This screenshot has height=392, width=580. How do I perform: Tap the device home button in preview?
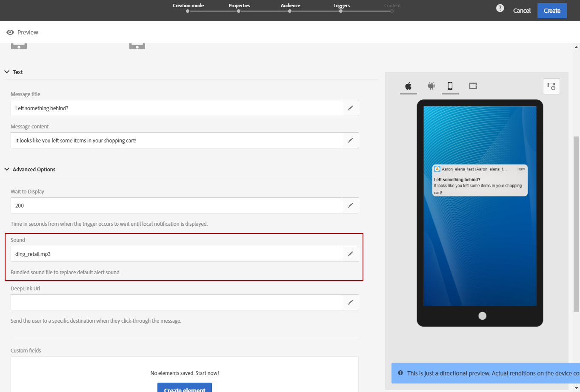click(x=482, y=315)
